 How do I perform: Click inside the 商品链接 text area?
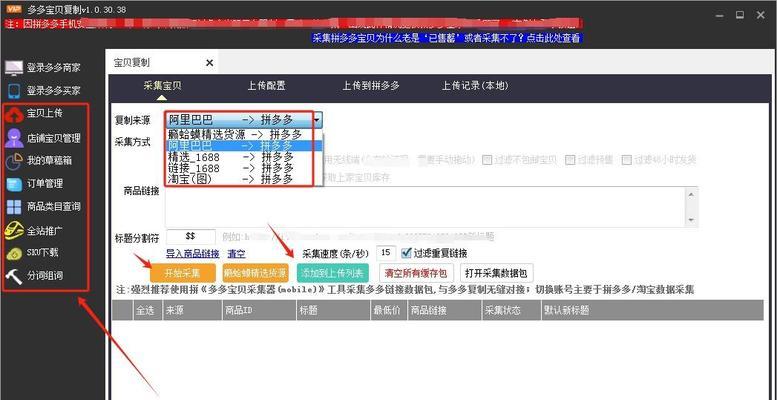coord(425,207)
